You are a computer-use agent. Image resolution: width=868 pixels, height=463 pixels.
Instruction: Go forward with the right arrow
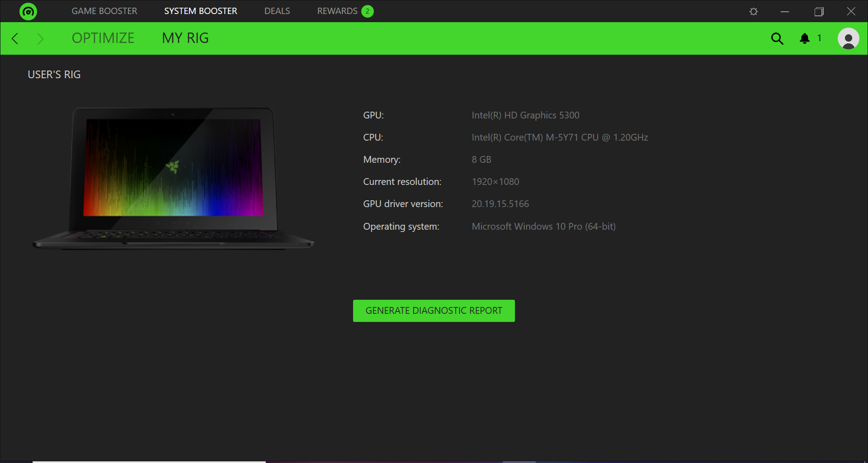pyautogui.click(x=40, y=38)
